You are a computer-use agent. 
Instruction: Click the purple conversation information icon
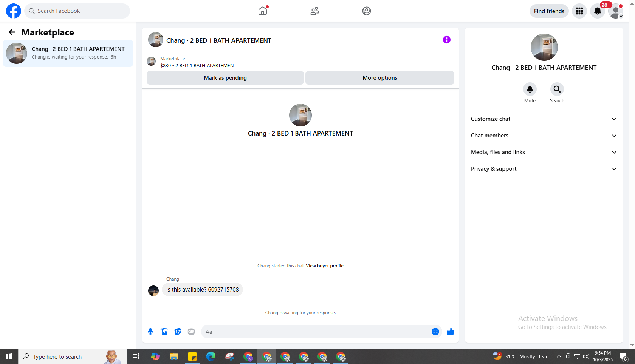point(447,40)
